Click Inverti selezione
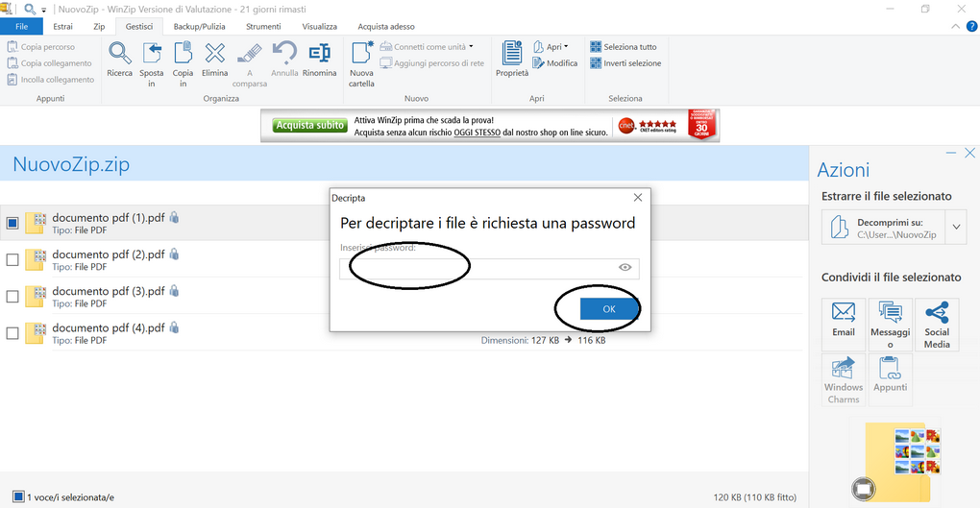Screen dimensions: 980x508 click(x=625, y=63)
